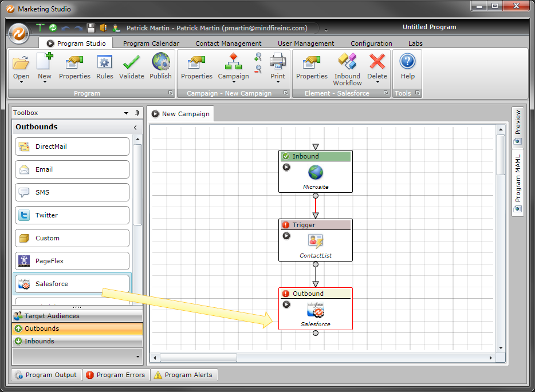Screen dimensions: 535x392
Task: Open the Tools group dialog launcher
Action: coord(418,93)
